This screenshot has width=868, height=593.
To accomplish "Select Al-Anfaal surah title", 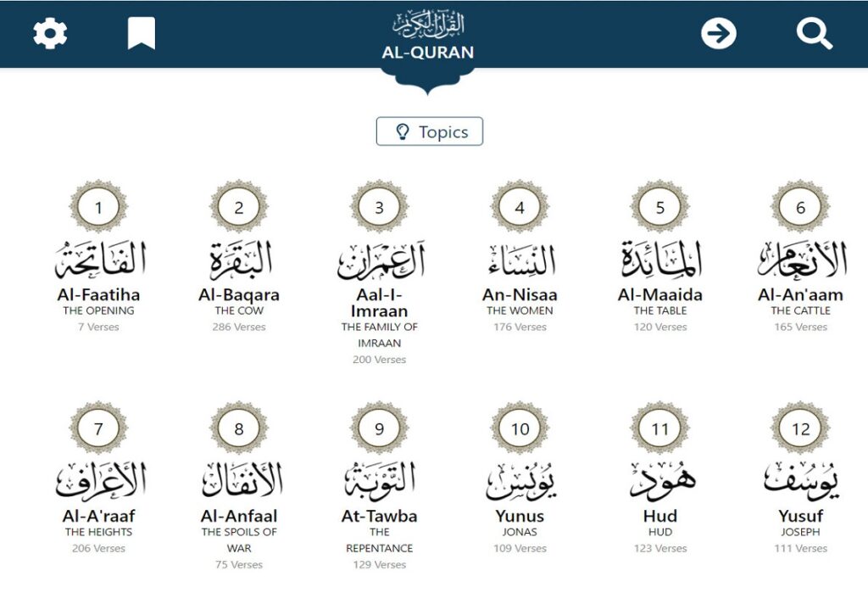I will click(x=239, y=516).
